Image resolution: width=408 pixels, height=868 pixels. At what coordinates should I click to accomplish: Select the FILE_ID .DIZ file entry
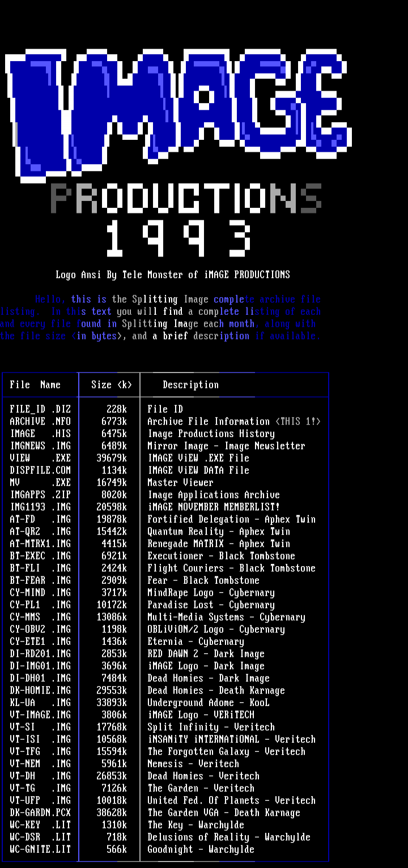tap(40, 409)
